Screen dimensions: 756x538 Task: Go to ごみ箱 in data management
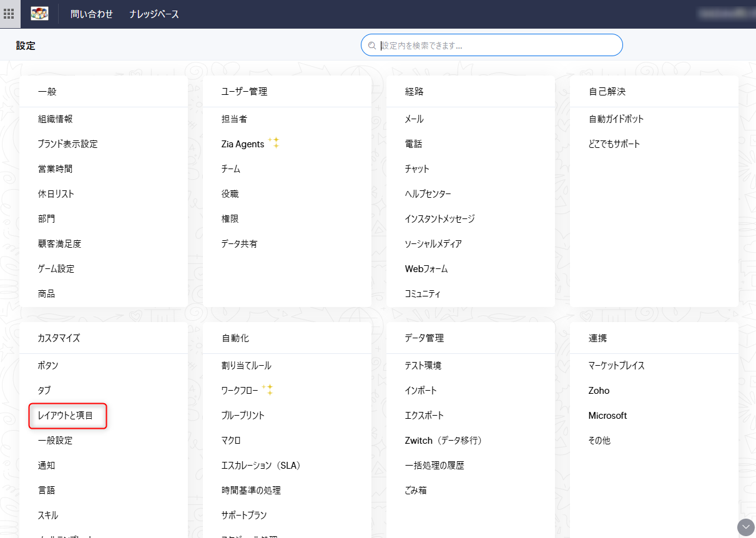click(415, 491)
